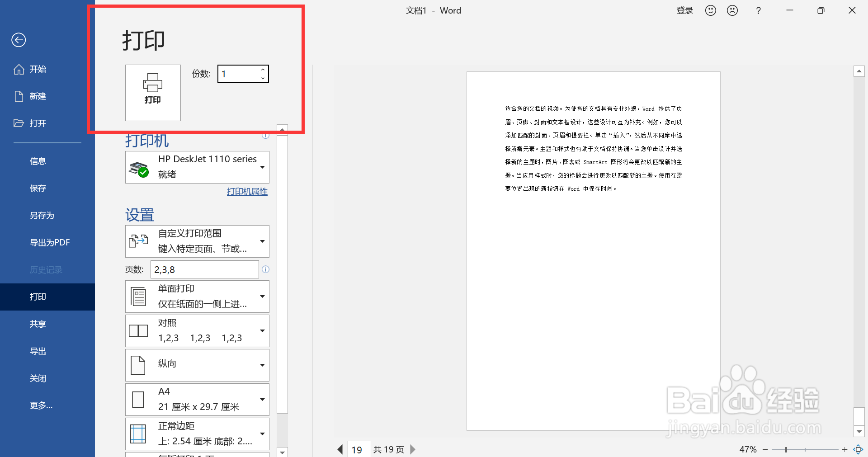The width and height of the screenshot is (868, 457).
Task: Click the question mark help icon
Action: pyautogui.click(x=759, y=10)
